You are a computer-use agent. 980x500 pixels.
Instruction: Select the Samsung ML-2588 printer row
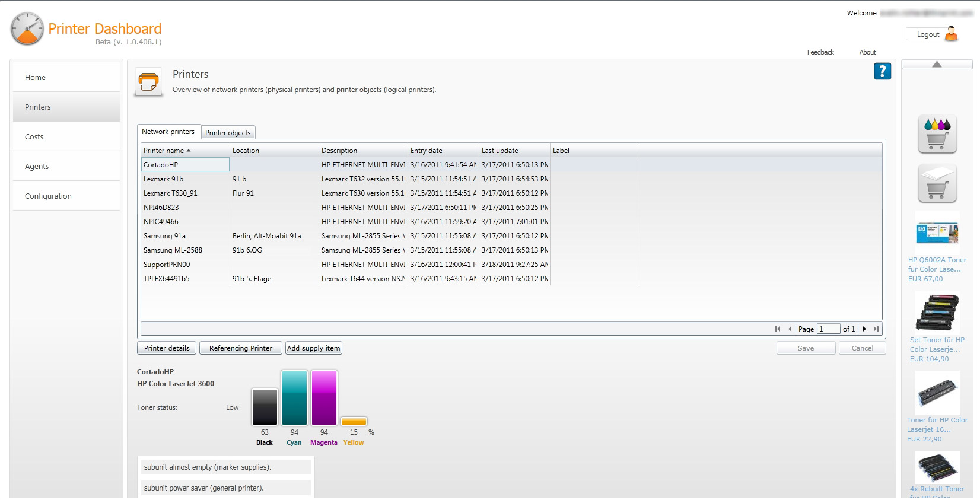coord(511,250)
